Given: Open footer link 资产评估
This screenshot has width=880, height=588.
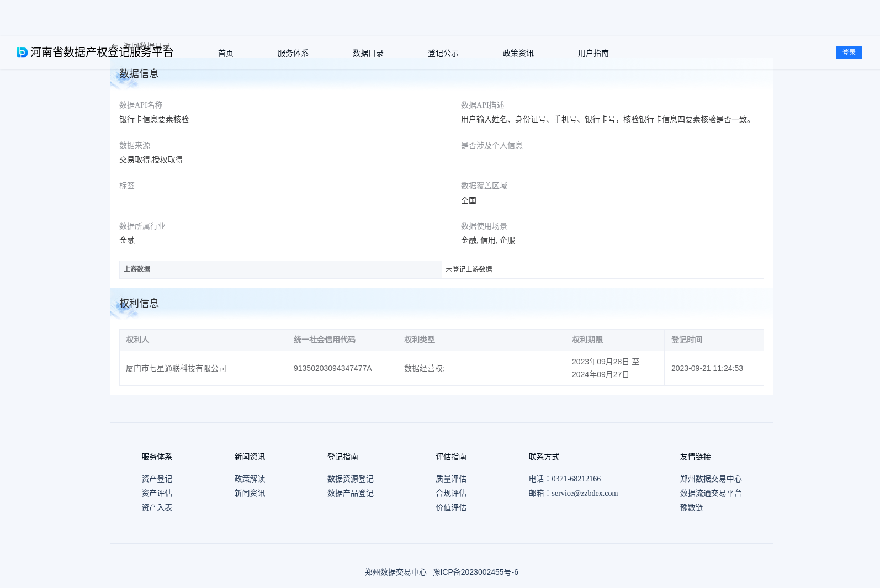Looking at the screenshot, I should pos(157,493).
